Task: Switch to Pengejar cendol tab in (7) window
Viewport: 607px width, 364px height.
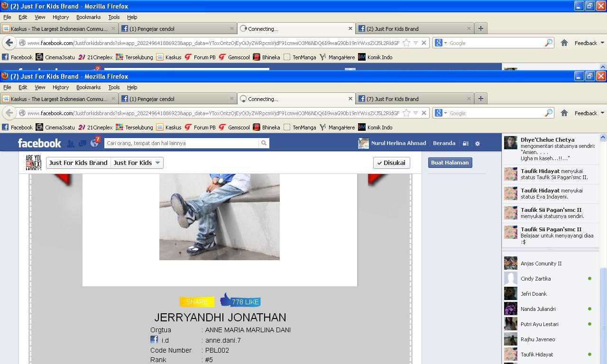Action: (177, 99)
